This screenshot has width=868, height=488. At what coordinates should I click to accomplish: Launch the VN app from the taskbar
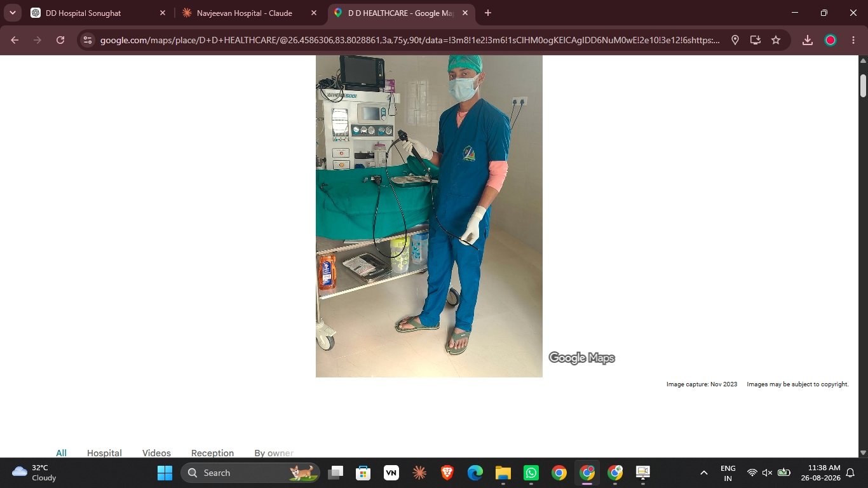(x=391, y=473)
